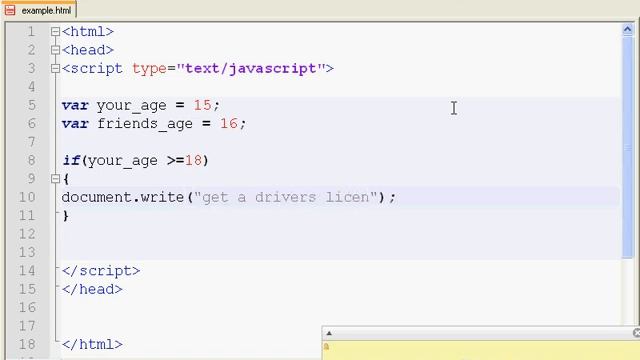This screenshot has width=640, height=360.
Task: Click the number 16 on line 6
Action: [x=229, y=123]
